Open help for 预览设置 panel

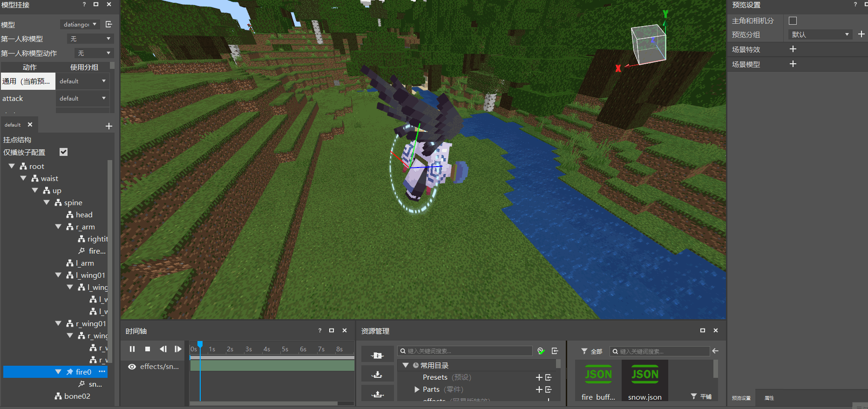tap(855, 4)
